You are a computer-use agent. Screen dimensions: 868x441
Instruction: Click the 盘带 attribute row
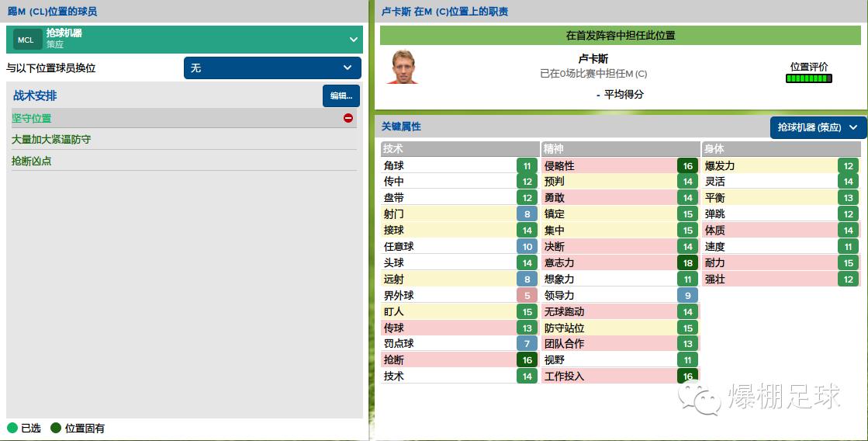tap(459, 198)
